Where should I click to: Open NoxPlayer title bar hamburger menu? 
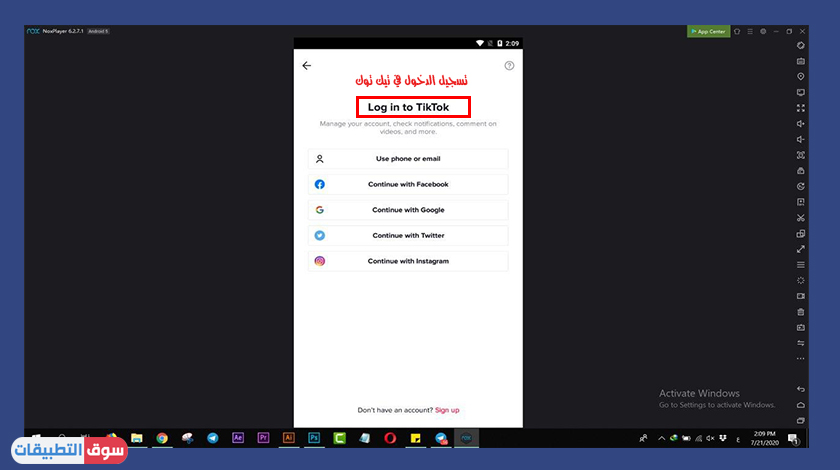click(x=750, y=32)
